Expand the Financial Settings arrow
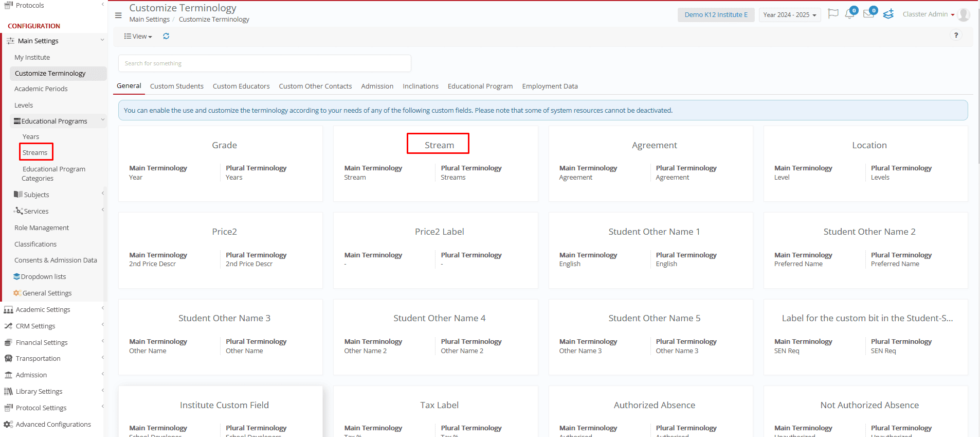Viewport: 980px width, 437px height. pos(102,341)
